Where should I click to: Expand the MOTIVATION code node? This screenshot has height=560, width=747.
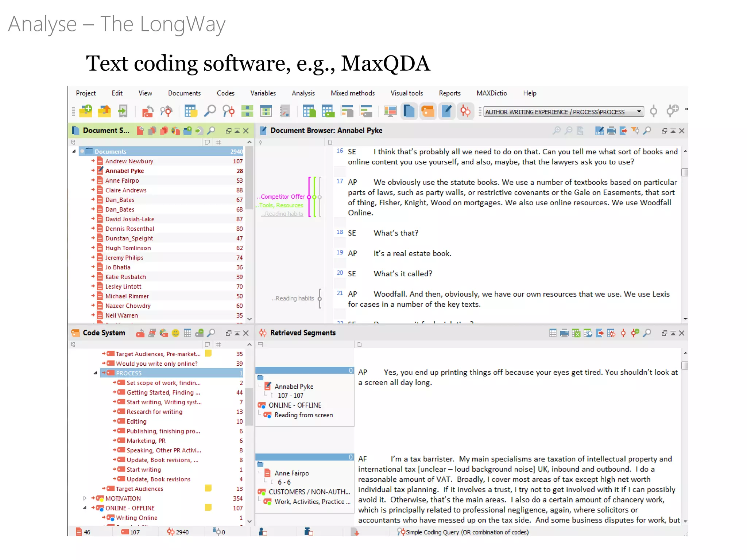tap(85, 498)
